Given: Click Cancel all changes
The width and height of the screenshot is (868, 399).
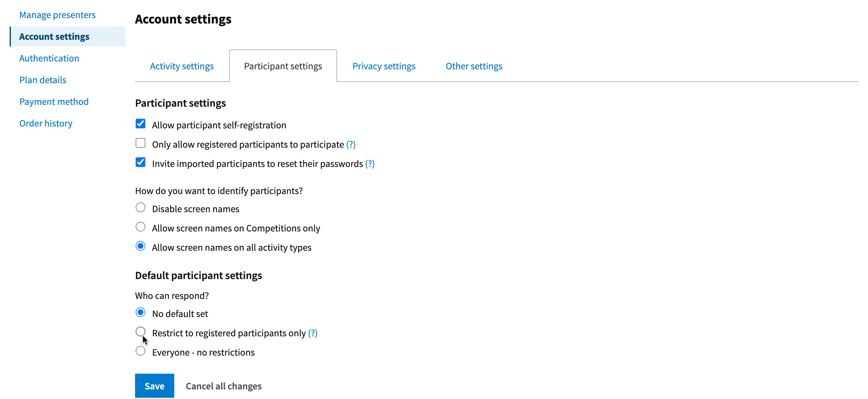Looking at the screenshot, I should click(223, 386).
